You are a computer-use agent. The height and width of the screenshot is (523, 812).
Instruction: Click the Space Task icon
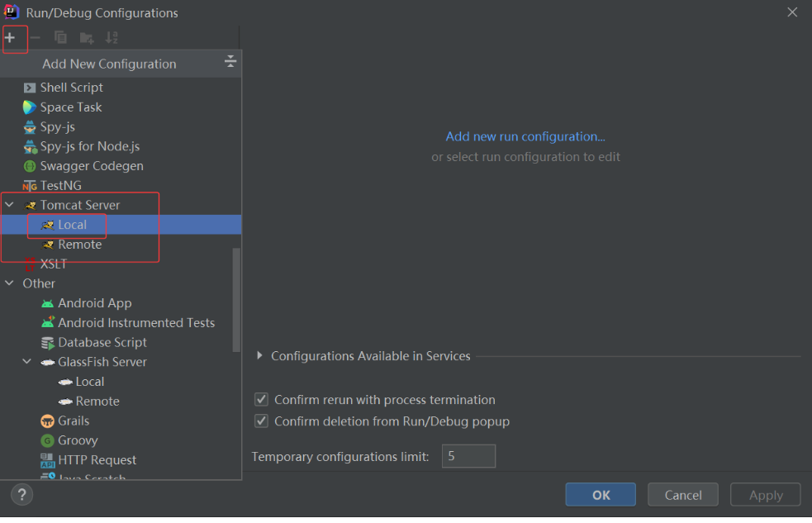click(30, 107)
